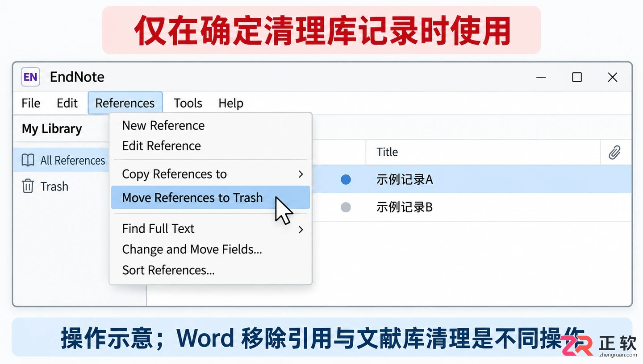Screen dimensions: 643x364
Task: Select All References in the sidebar
Action: point(61,160)
